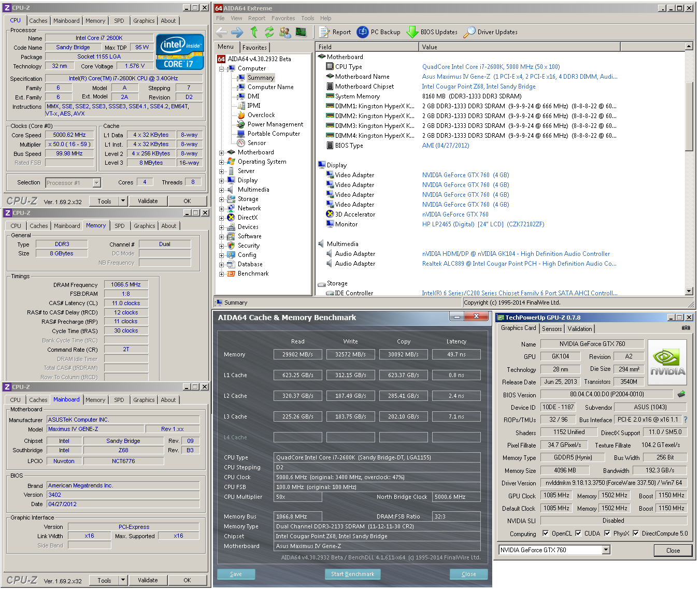Click the Memory Read 29902 MB/s result field
The height and width of the screenshot is (590, 700).
click(298, 354)
